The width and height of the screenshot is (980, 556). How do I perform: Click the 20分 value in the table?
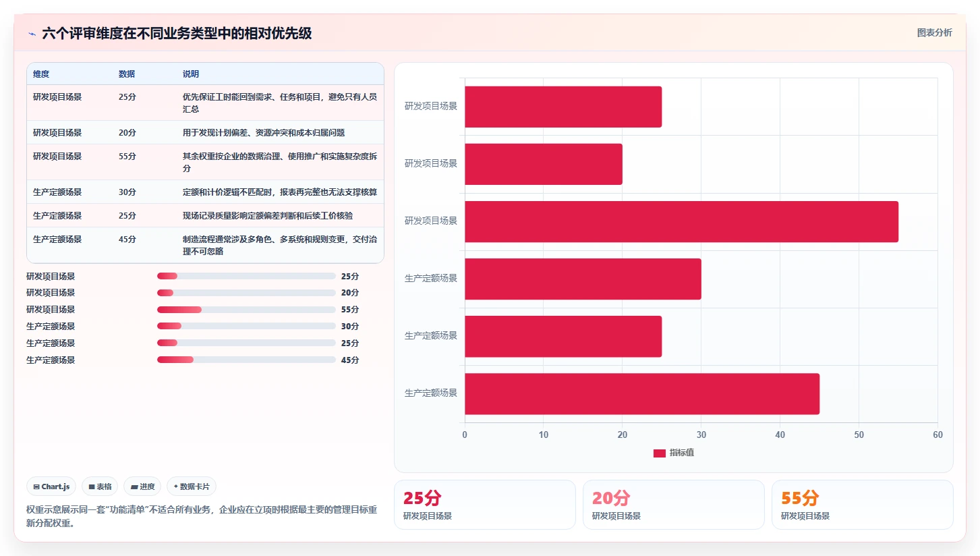point(127,132)
